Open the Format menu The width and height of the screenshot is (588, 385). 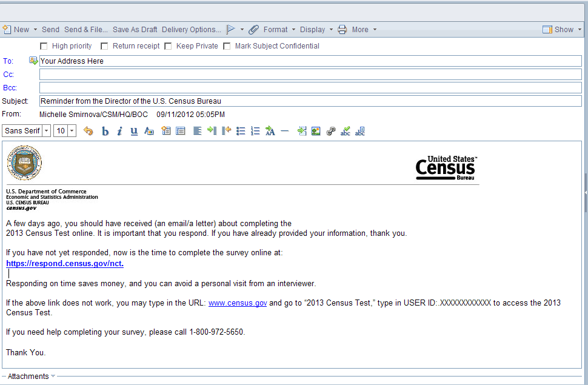click(x=275, y=29)
